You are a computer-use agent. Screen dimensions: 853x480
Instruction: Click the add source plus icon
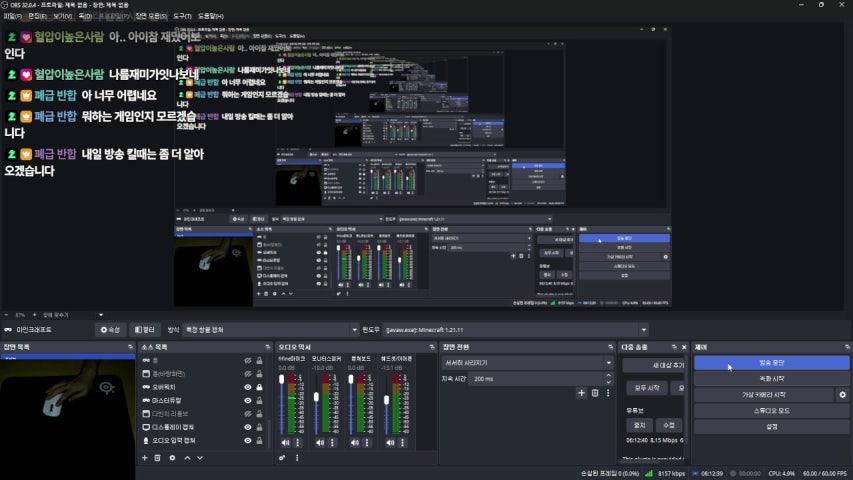(145, 457)
